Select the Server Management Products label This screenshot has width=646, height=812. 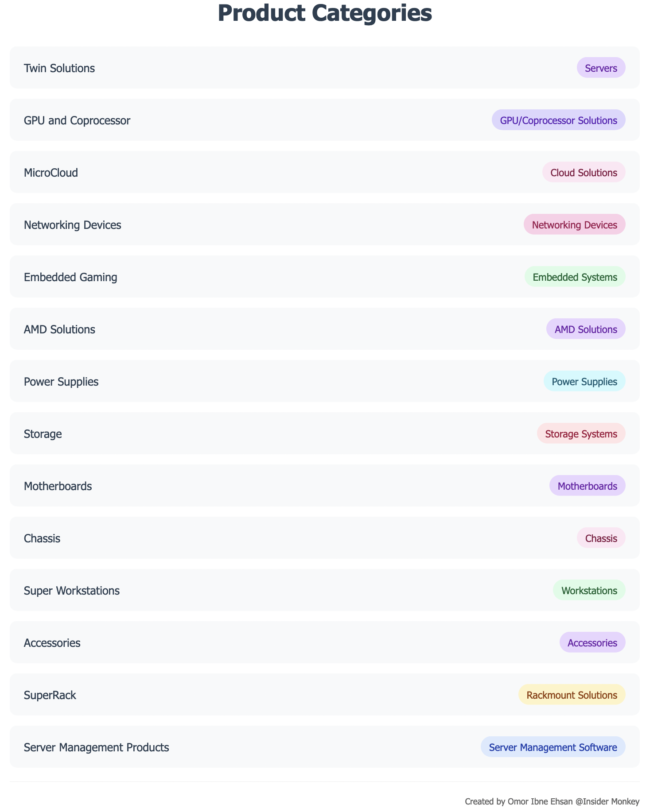(97, 747)
